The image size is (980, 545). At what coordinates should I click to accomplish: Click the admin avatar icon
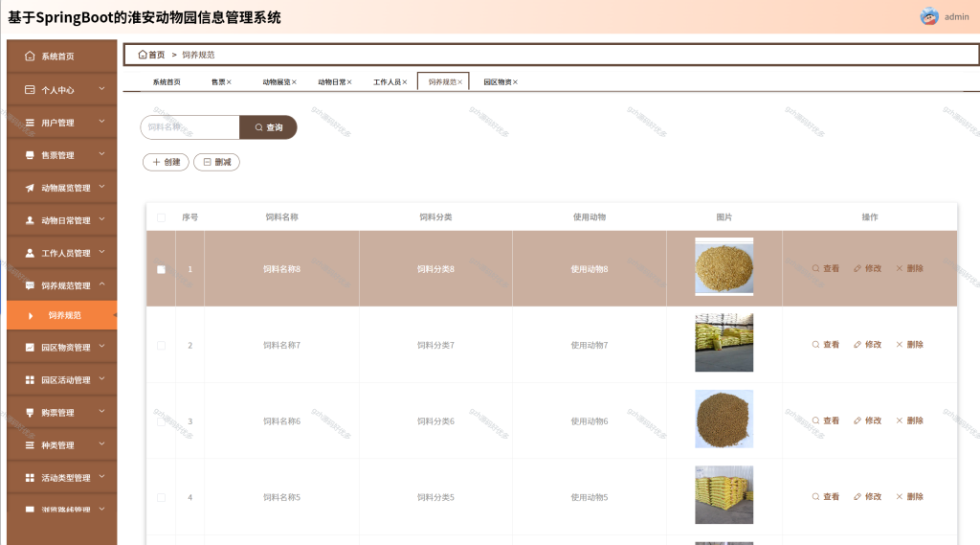[929, 16]
